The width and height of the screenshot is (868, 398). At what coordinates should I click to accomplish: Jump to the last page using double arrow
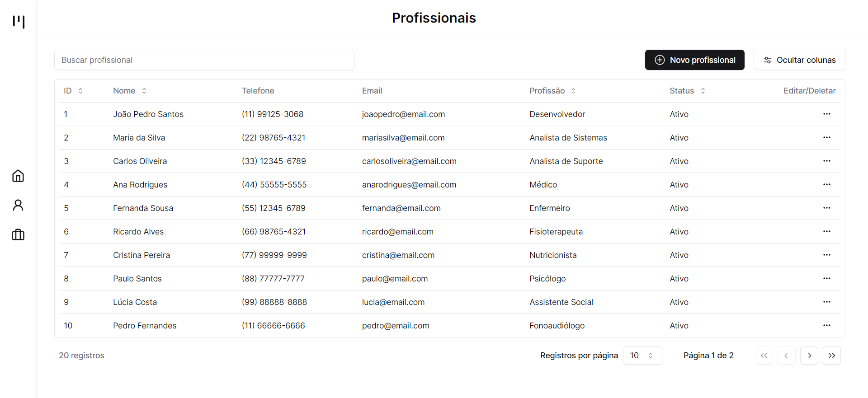click(x=832, y=356)
